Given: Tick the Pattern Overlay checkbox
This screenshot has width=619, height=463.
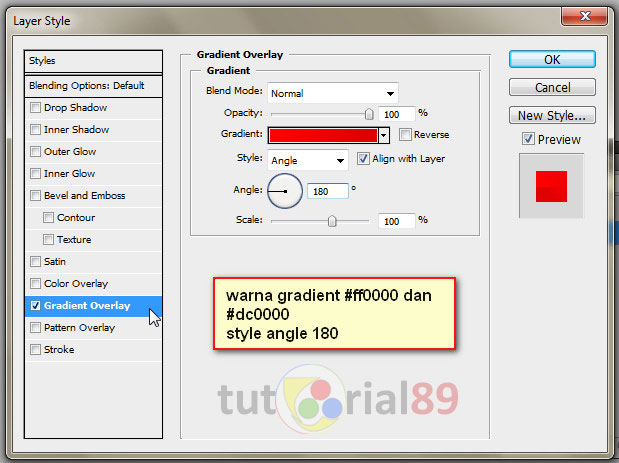Looking at the screenshot, I should click(35, 327).
